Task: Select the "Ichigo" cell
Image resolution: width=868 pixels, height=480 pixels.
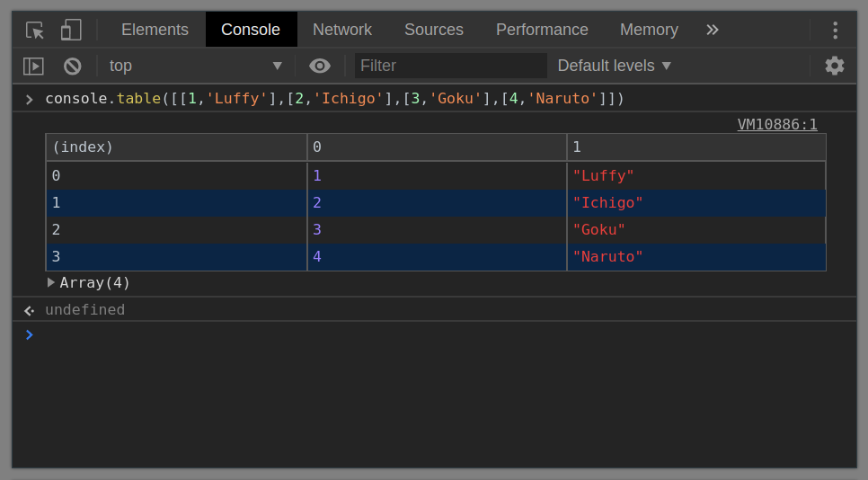Action: [696, 202]
